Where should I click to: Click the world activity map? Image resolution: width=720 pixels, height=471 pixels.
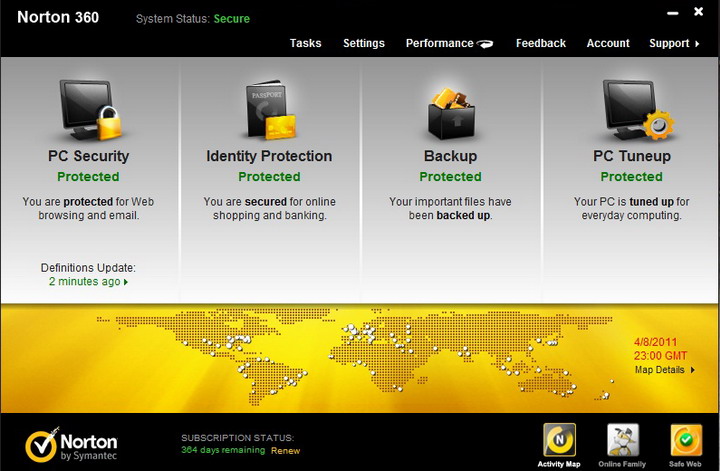pyautogui.click(x=354, y=357)
